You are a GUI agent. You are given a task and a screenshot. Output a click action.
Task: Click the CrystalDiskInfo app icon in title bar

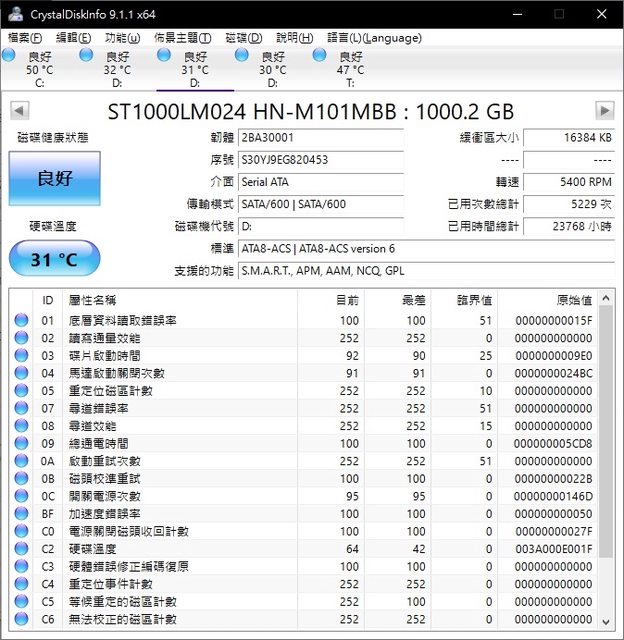pos(13,13)
